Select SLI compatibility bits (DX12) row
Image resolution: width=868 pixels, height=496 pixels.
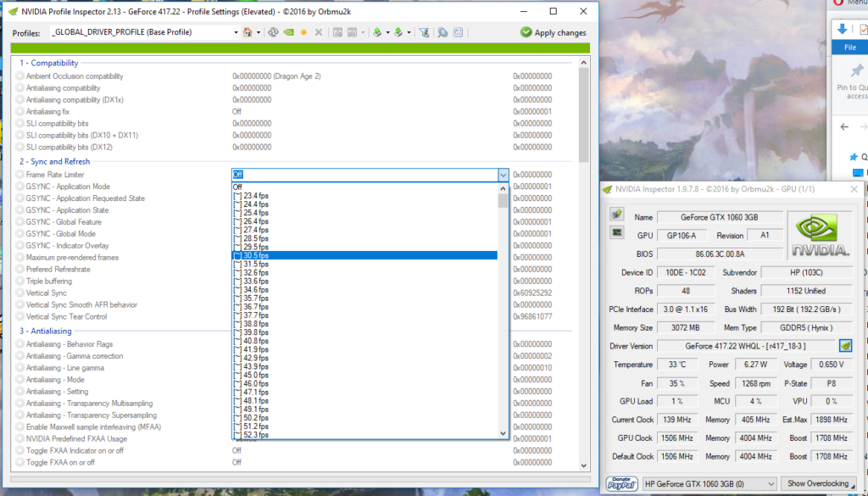[x=293, y=147]
